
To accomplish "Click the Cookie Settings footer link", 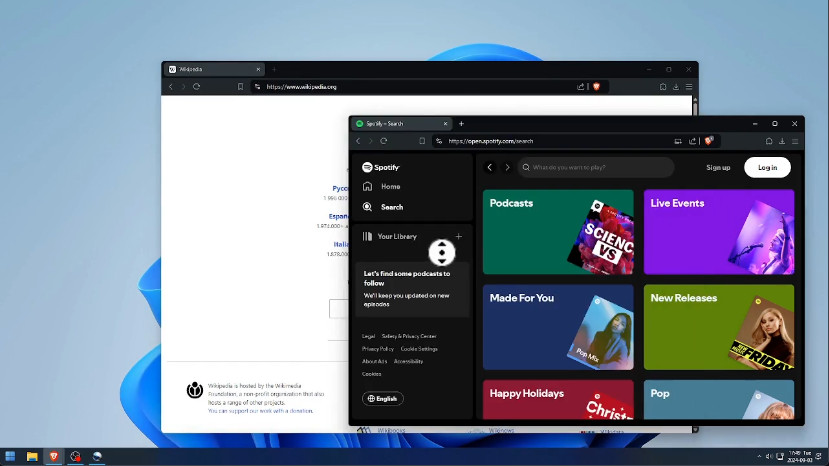I will tap(419, 349).
